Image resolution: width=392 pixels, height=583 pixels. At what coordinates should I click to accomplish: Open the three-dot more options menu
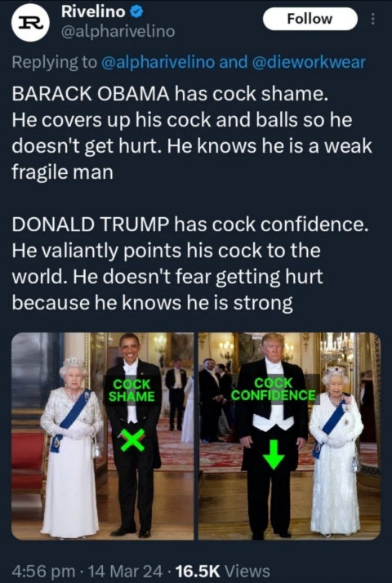pyautogui.click(x=374, y=19)
